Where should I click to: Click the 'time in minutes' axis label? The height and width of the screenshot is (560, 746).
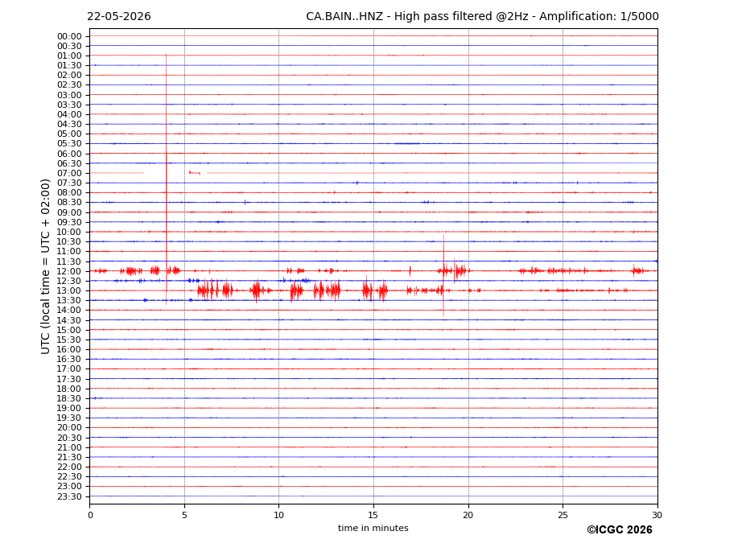[373, 528]
